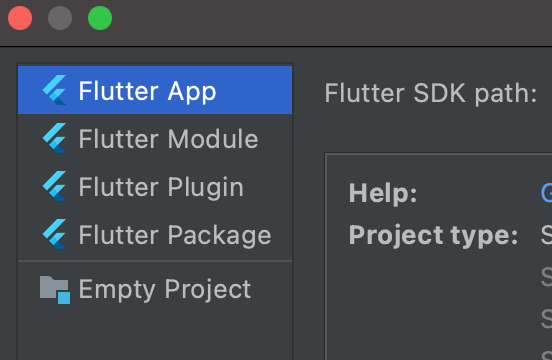Click the Help: label text
Image resolution: width=552 pixels, height=360 pixels.
tap(383, 193)
